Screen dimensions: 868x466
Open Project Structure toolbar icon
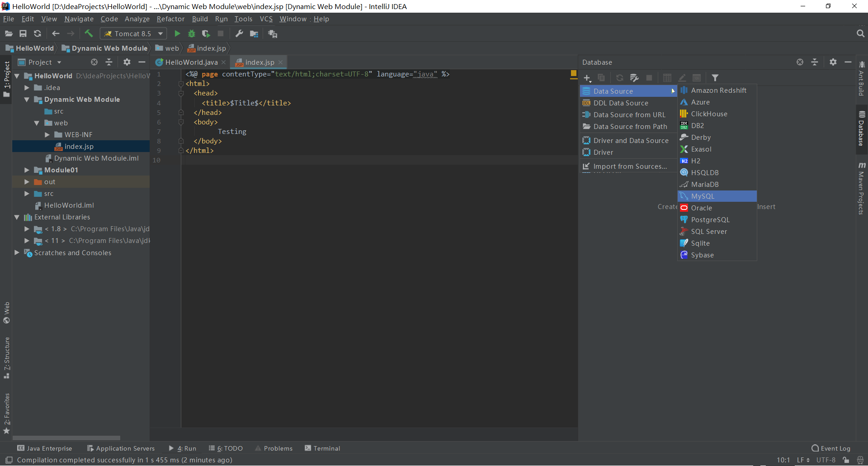point(254,33)
